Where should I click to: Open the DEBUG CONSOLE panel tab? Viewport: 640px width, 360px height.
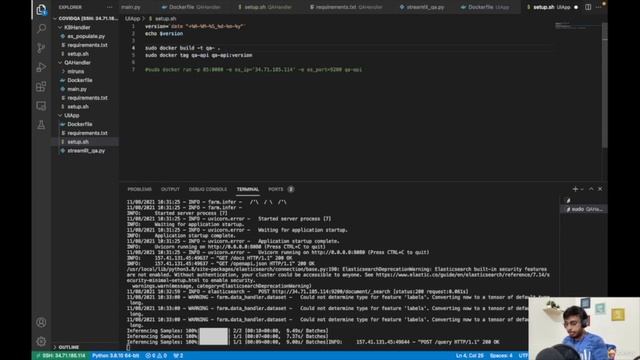(208, 189)
